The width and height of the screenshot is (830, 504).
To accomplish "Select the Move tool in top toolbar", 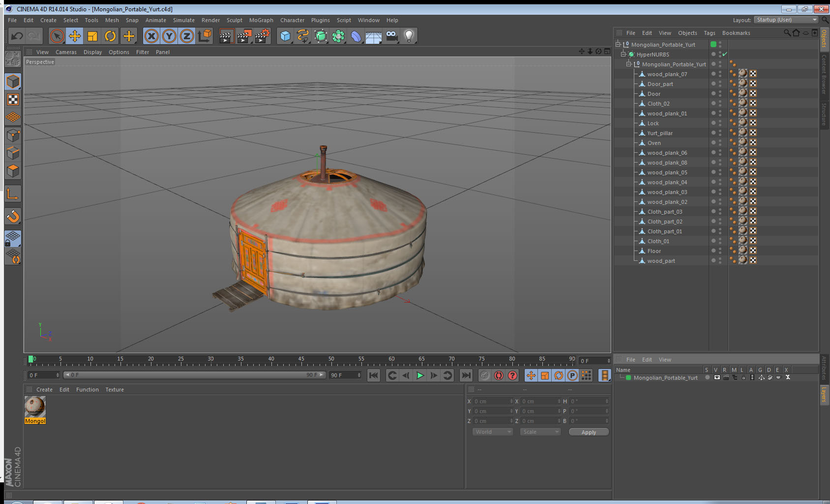I will [75, 36].
